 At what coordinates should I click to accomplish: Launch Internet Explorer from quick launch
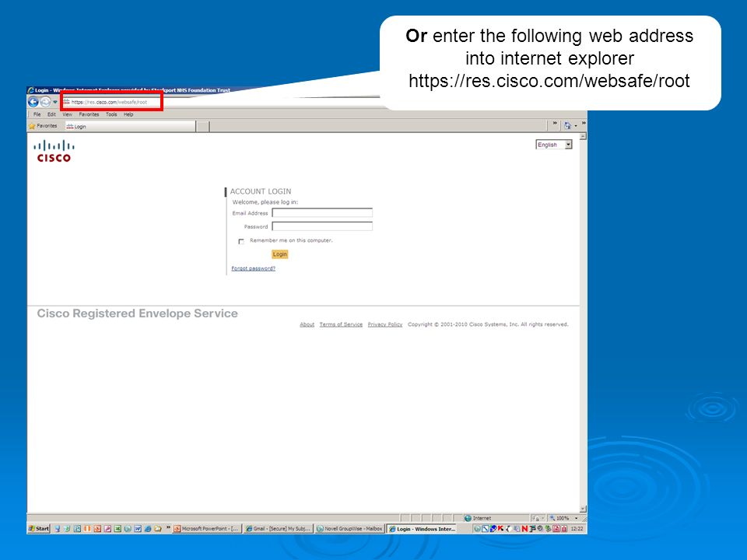148,529
